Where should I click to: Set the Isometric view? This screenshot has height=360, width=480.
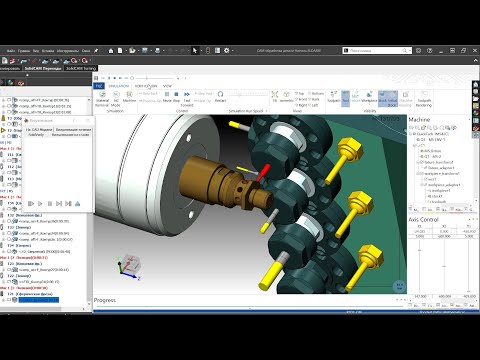pos(286,97)
